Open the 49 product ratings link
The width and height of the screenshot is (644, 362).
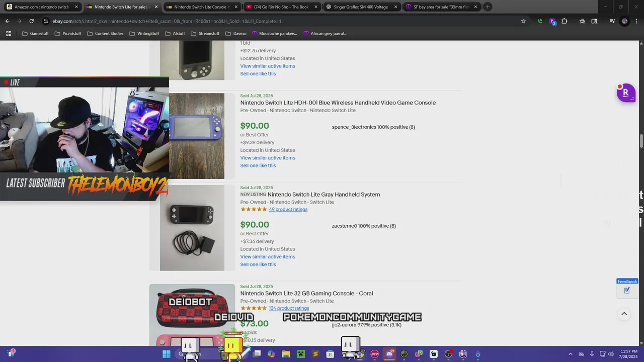(288, 209)
